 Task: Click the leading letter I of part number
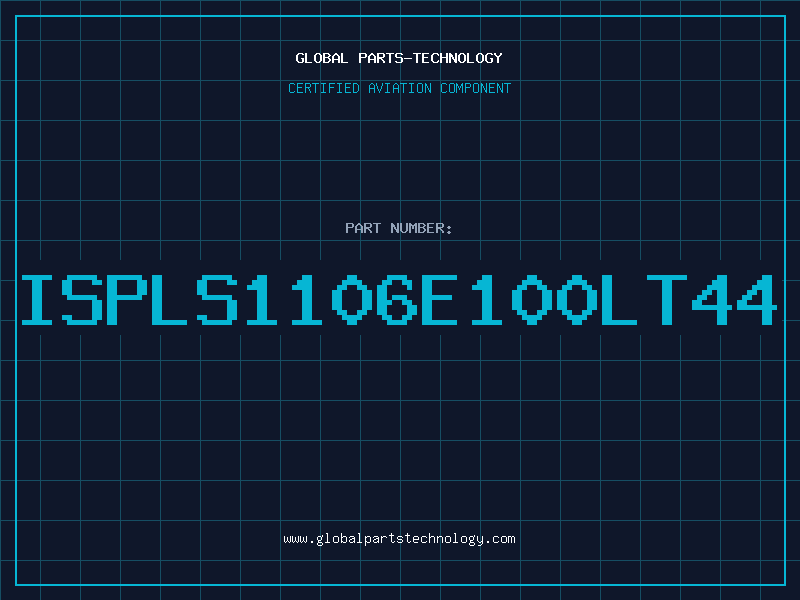pyautogui.click(x=37, y=299)
